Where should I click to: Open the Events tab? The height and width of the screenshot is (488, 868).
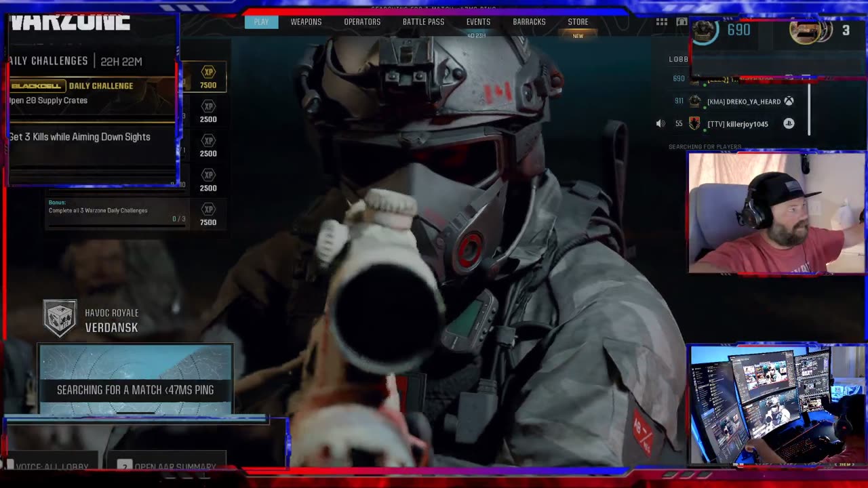(x=478, y=22)
